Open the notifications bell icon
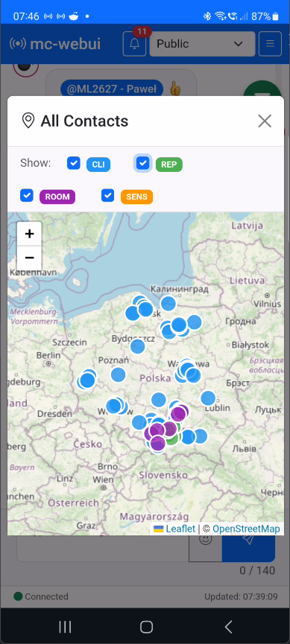 134,43
